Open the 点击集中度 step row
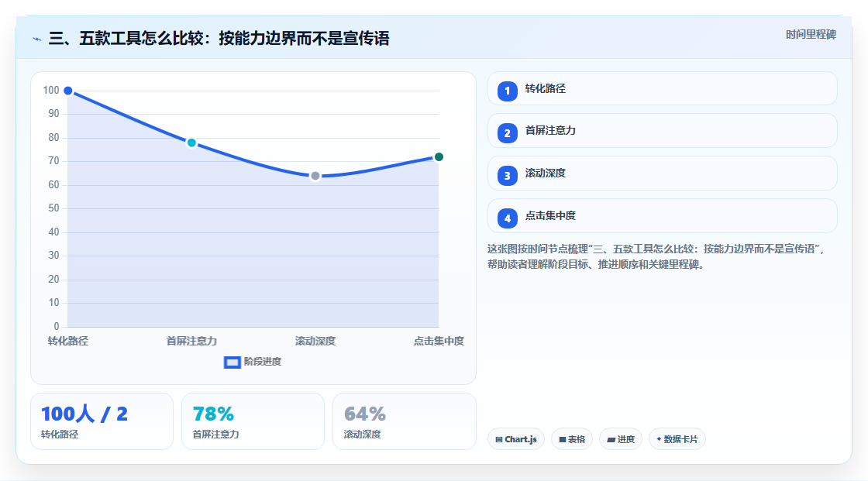The image size is (868, 481). point(662,216)
